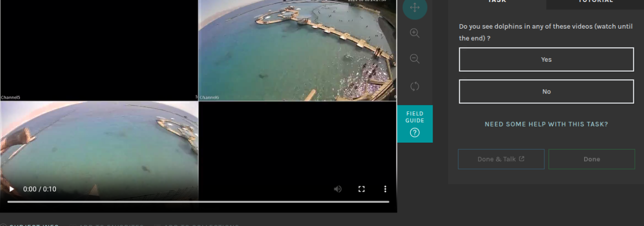Open the Field Guide
Image resolution: width=644 pixels, height=226 pixels.
[x=415, y=124]
